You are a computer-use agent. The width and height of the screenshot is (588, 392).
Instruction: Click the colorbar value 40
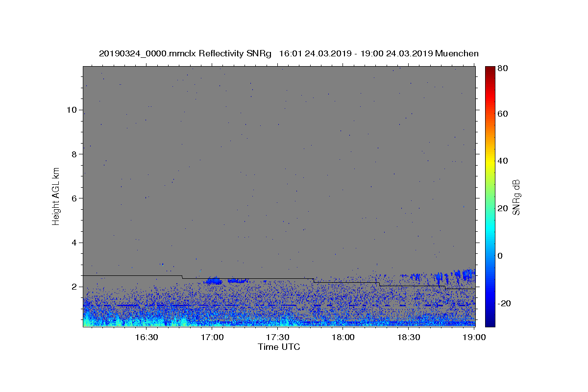504,161
